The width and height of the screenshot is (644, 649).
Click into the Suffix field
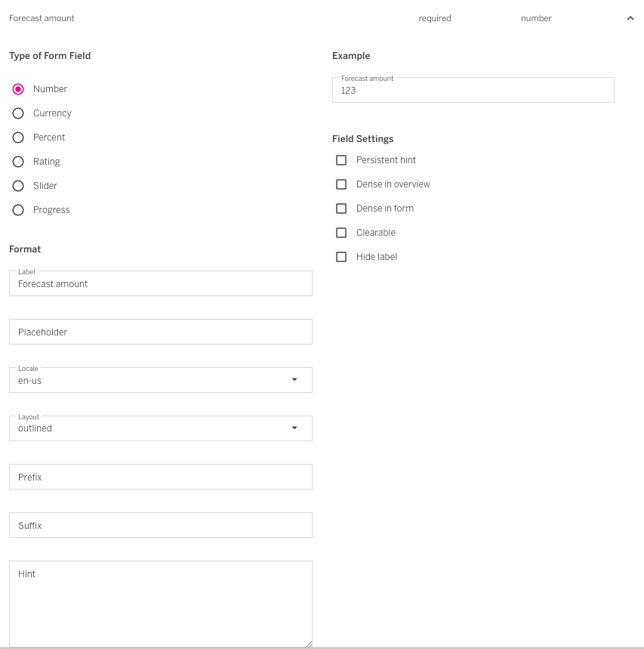point(160,526)
